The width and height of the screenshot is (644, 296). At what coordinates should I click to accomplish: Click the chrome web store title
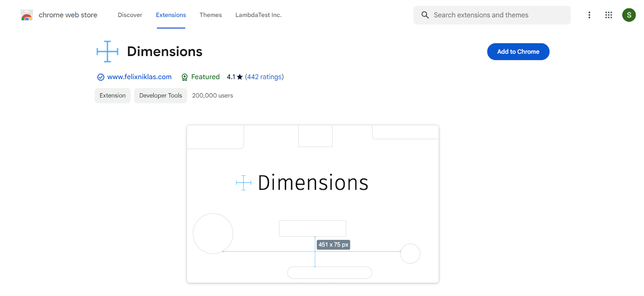point(68,15)
